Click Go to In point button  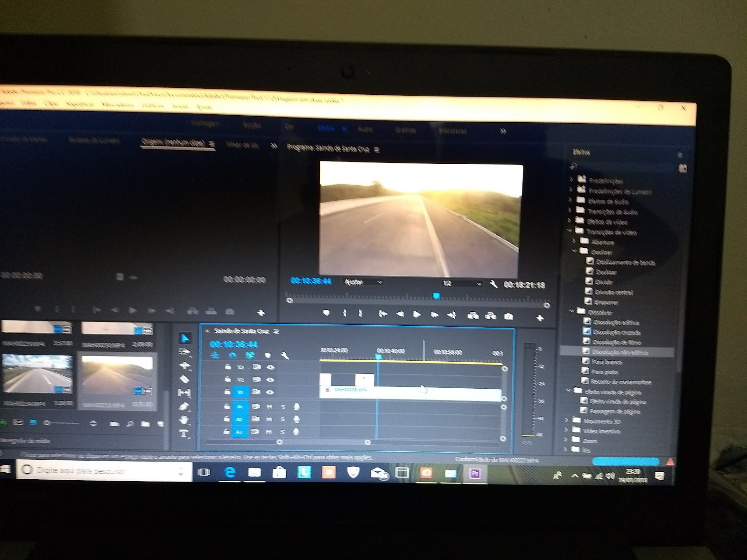pos(382,314)
